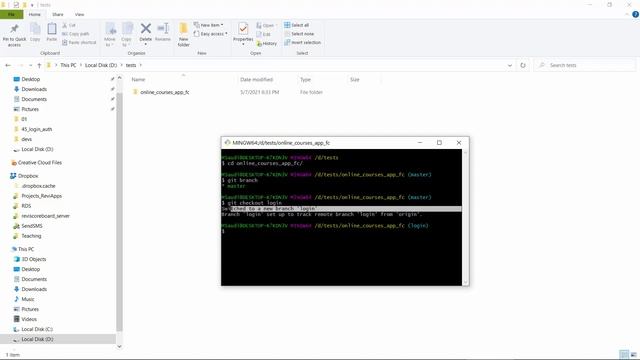Open address bar history dropdown

click(509, 65)
